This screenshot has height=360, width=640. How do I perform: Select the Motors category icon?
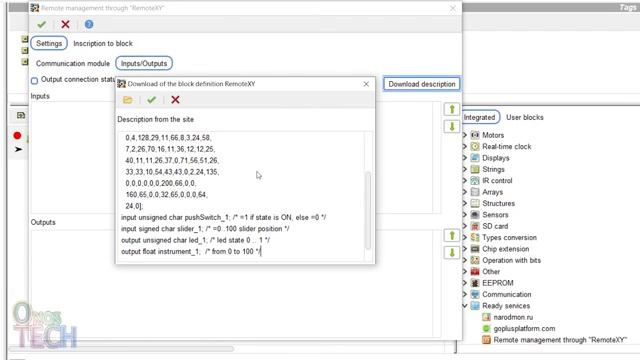click(475, 135)
